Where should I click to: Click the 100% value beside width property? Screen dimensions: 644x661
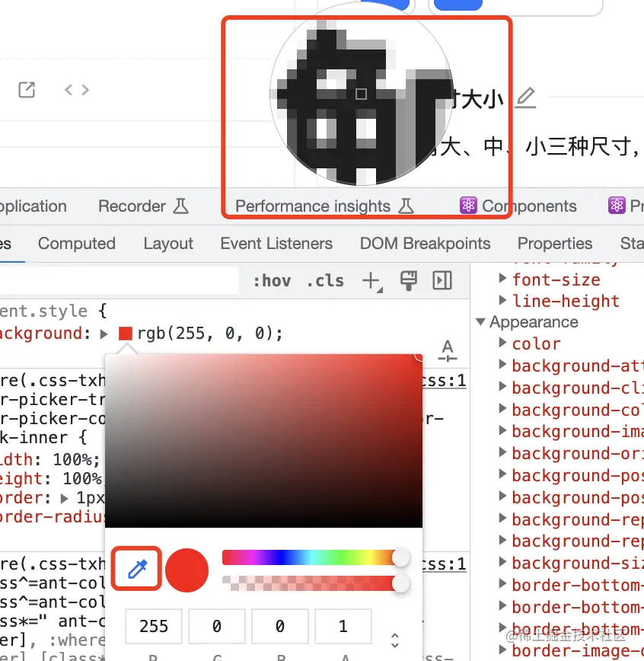[x=72, y=459]
